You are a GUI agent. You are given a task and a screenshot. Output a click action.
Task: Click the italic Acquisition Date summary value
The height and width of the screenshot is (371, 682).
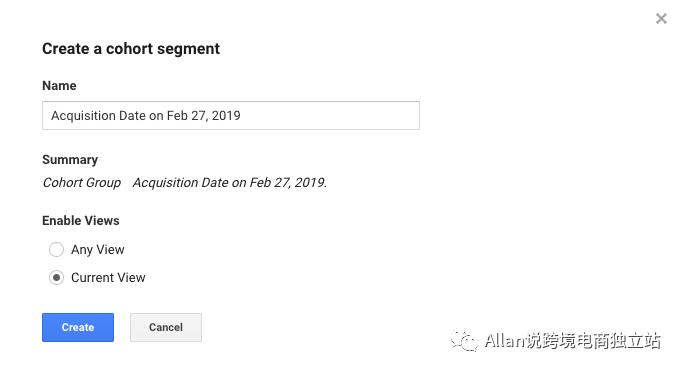[230, 183]
